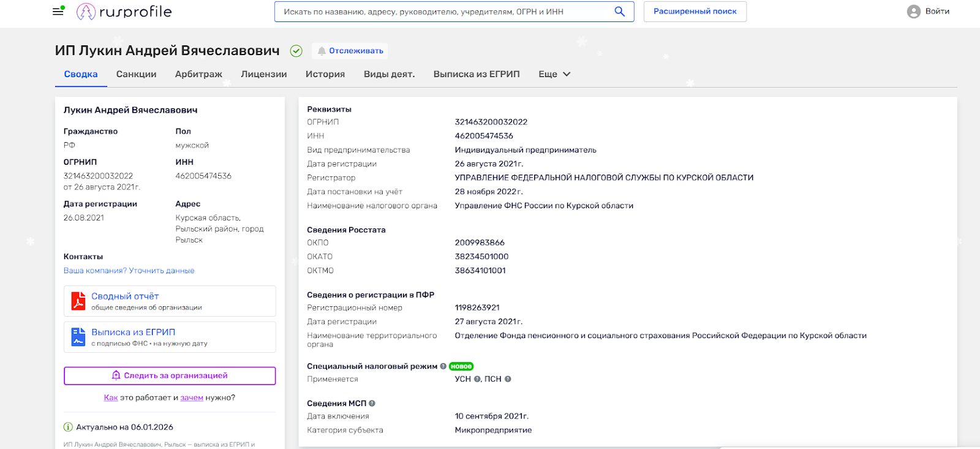980x449 pixels.
Task: Click the red PDF report icon
Action: point(78,301)
